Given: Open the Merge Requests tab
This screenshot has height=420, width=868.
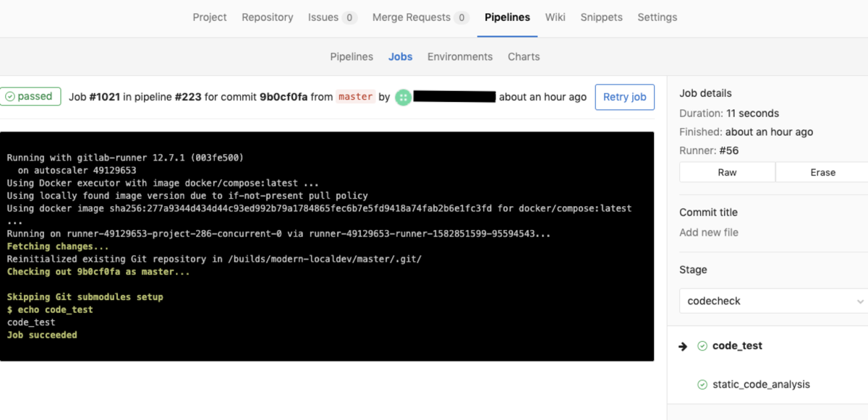Looking at the screenshot, I should (x=421, y=17).
